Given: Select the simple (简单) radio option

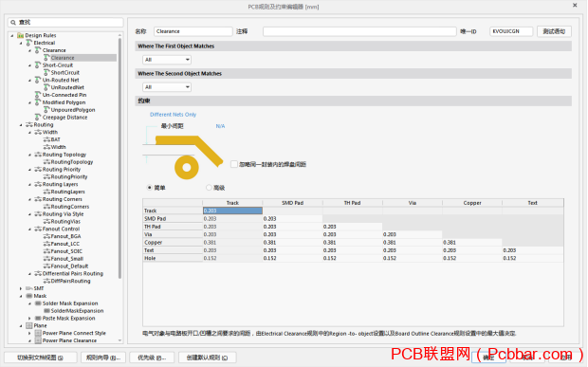Looking at the screenshot, I should coord(150,188).
